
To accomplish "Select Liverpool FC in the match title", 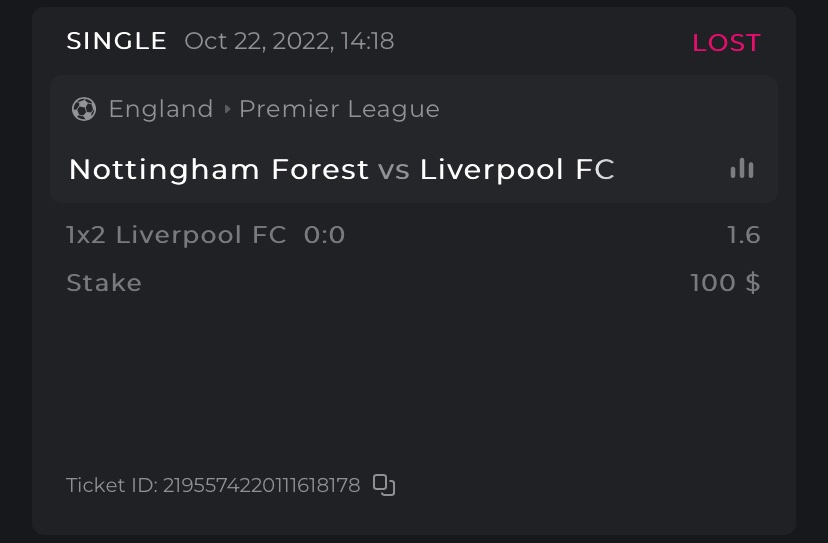I will [517, 170].
